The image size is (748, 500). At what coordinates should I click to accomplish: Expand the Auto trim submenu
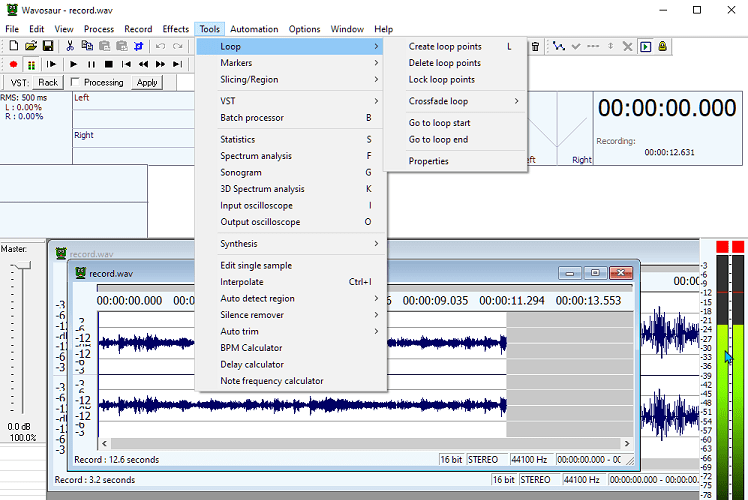pos(291,332)
